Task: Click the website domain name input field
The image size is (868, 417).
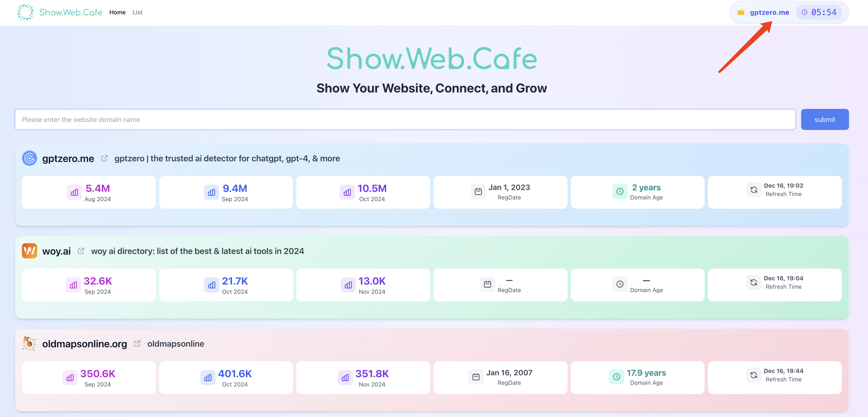Action: point(405,119)
